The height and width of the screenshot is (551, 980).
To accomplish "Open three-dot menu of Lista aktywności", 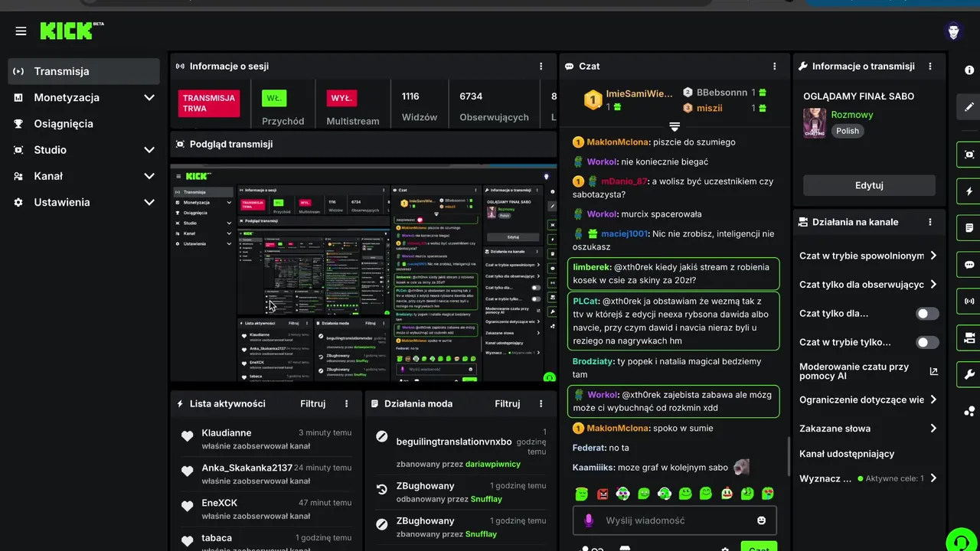I will [x=346, y=403].
